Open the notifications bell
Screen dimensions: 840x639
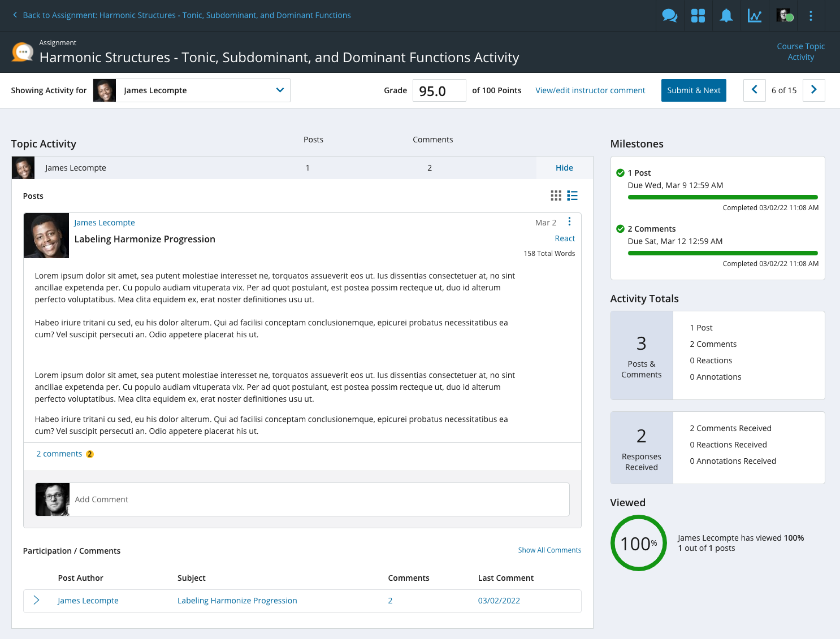(x=726, y=16)
